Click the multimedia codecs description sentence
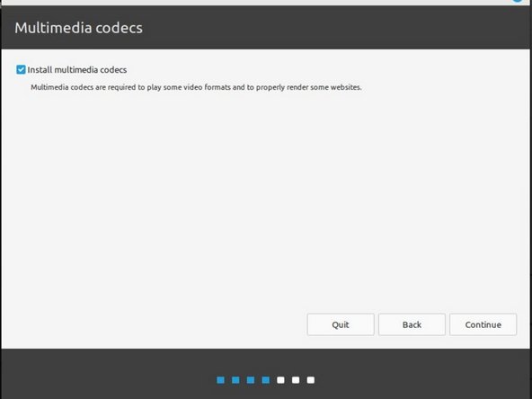532x399 pixels. 196,87
